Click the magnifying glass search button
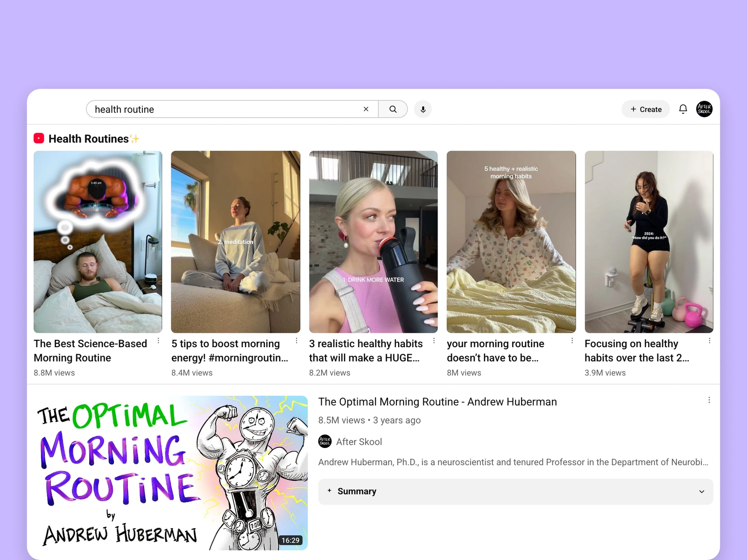747x560 pixels. 393,109
